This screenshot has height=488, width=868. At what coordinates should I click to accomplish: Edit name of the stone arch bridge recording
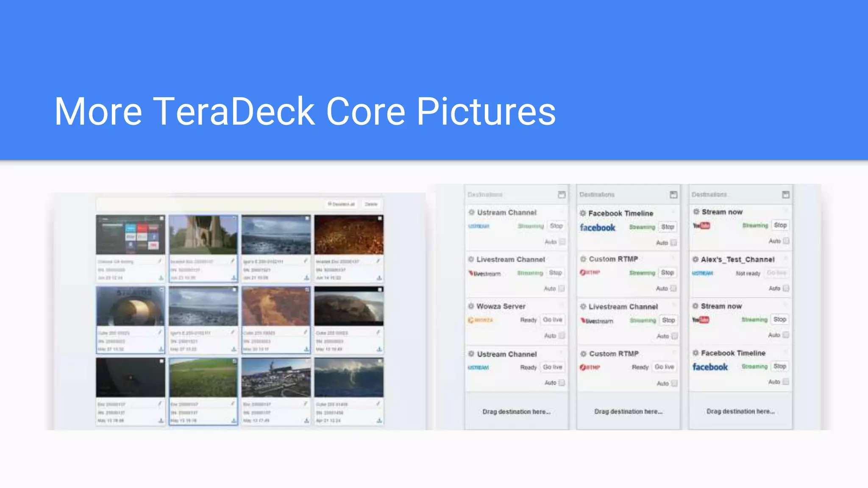233,261
